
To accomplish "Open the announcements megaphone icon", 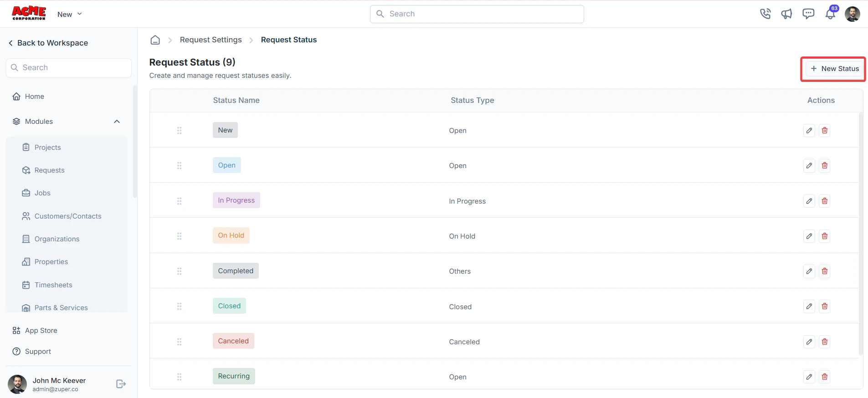I will 787,14.
